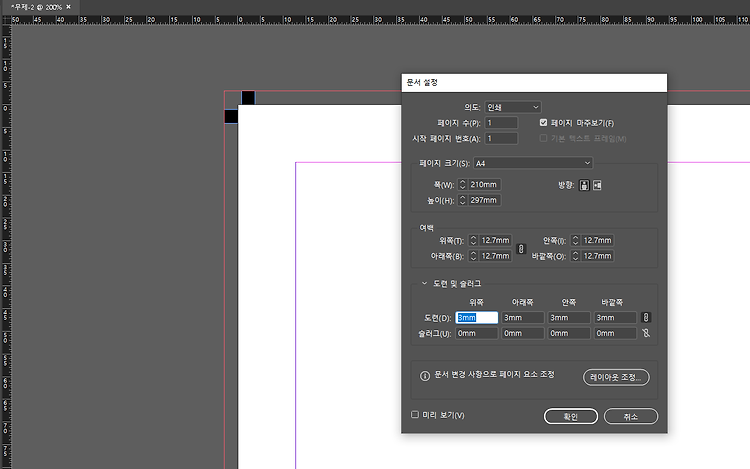Click the 페이지 수 input field
This screenshot has width=750, height=469.
pyautogui.click(x=501, y=123)
